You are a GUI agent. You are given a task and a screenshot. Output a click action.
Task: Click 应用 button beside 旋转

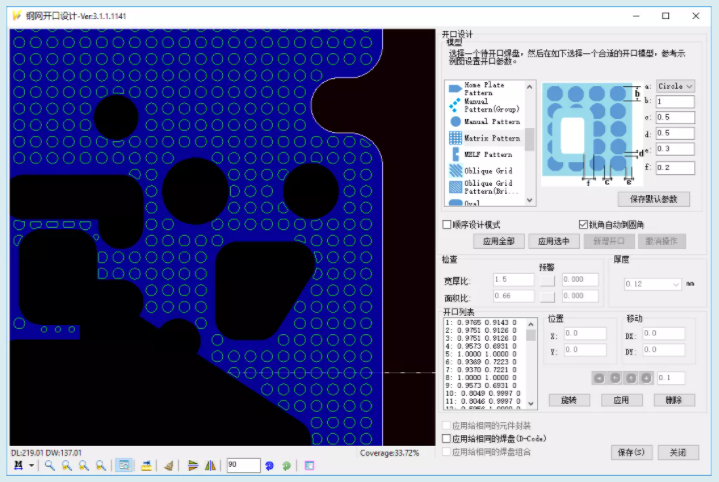pyautogui.click(x=621, y=400)
